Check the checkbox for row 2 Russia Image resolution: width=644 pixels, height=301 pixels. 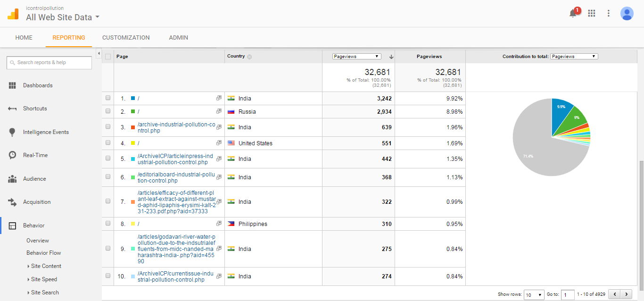coord(108,111)
